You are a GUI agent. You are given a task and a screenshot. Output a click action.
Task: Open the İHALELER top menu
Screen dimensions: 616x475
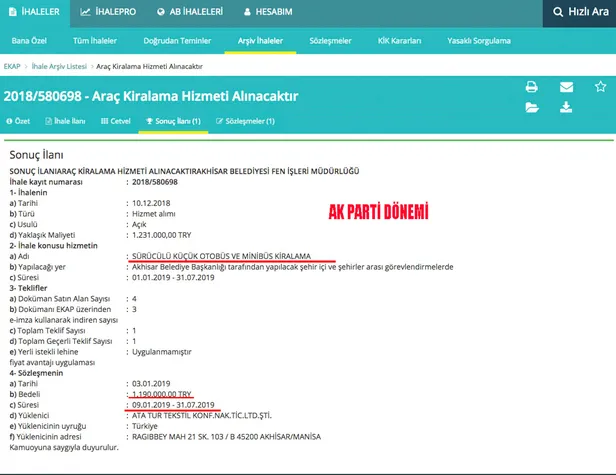tap(35, 12)
